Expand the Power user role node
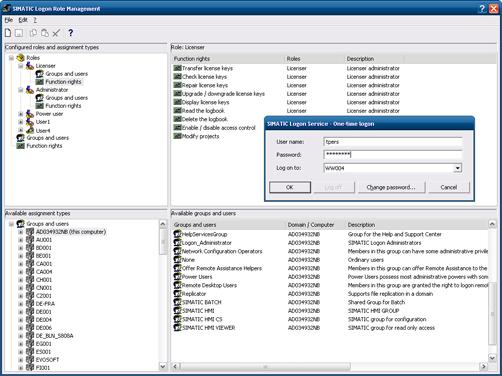The width and height of the screenshot is (502, 376). click(x=21, y=114)
